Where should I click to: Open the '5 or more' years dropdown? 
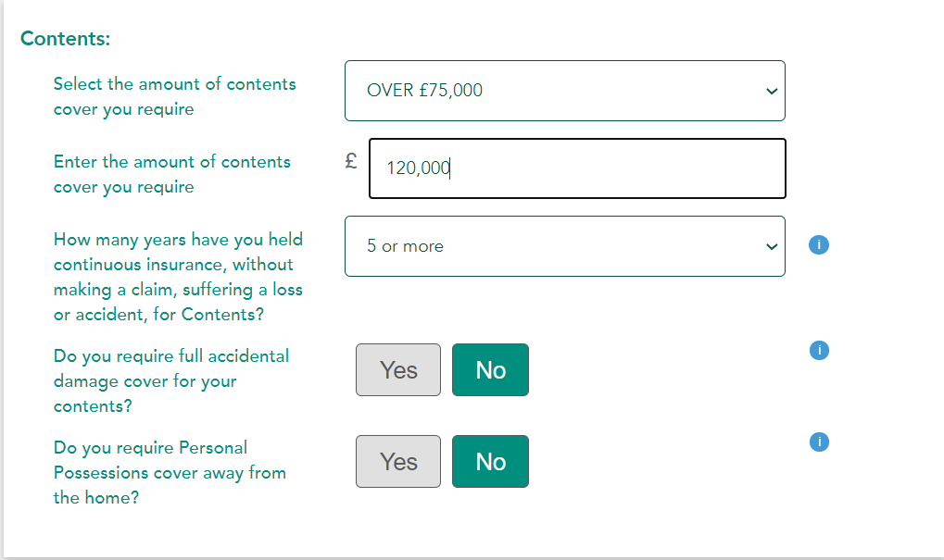point(565,246)
